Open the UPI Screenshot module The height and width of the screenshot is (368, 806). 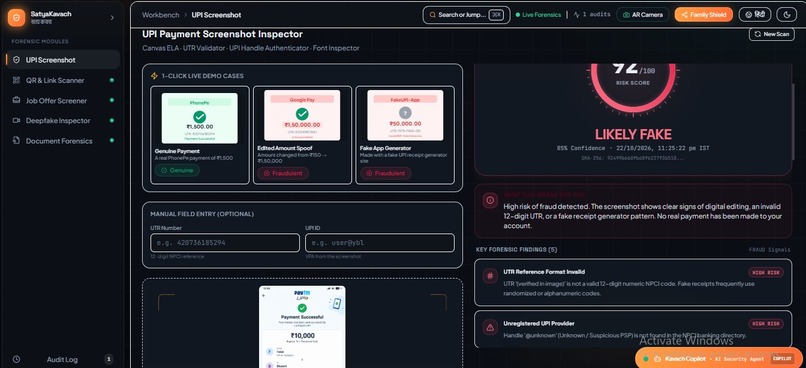coord(63,60)
